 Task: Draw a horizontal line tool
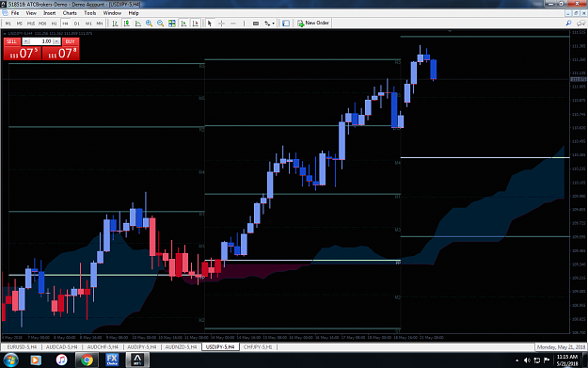click(x=233, y=24)
